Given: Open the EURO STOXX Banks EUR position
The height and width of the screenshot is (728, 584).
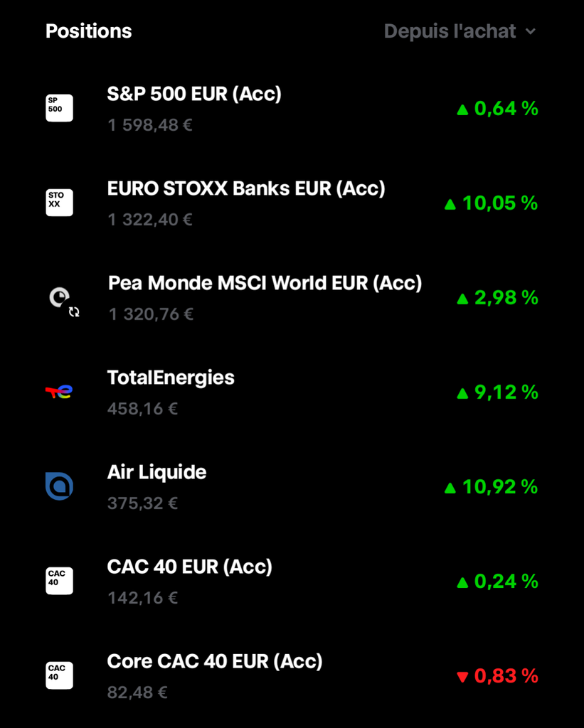Looking at the screenshot, I should coord(246,188).
